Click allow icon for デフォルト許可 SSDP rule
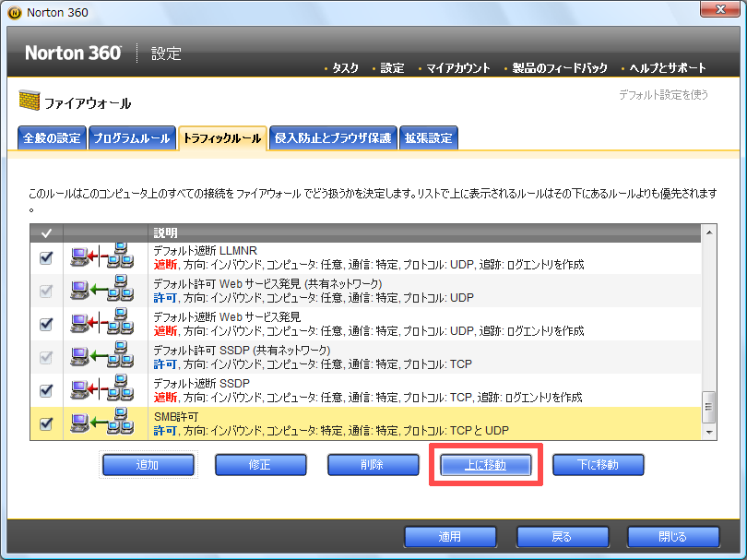The height and width of the screenshot is (560, 747). click(104, 357)
